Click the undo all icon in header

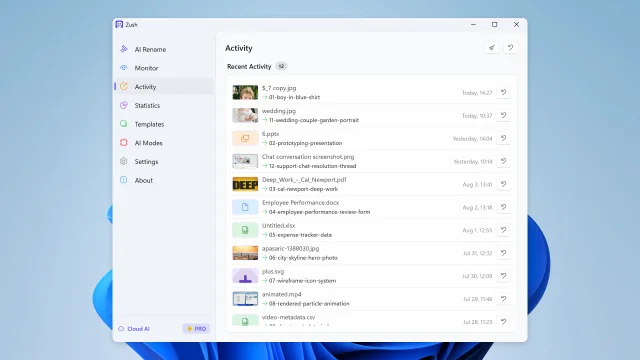(x=510, y=48)
